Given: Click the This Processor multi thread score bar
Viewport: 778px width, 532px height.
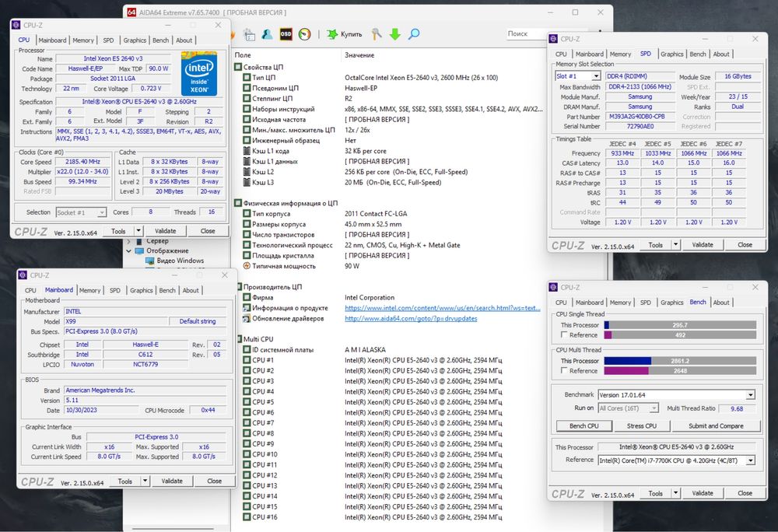Looking at the screenshot, I should click(679, 361).
